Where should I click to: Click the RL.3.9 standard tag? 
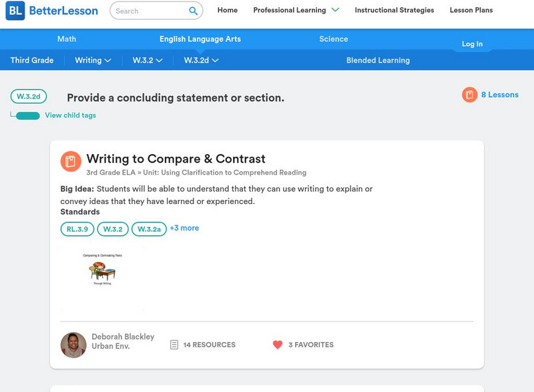click(x=76, y=229)
